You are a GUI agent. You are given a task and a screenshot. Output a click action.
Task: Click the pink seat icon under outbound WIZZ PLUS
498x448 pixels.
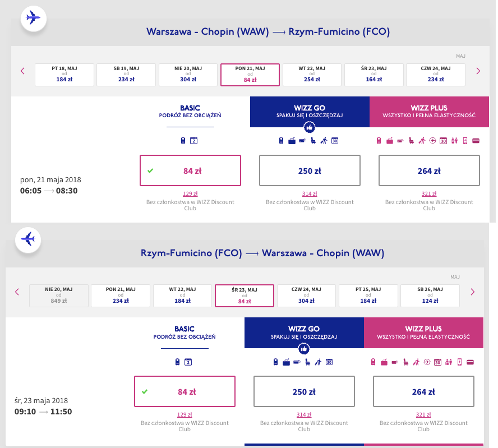[x=411, y=141]
